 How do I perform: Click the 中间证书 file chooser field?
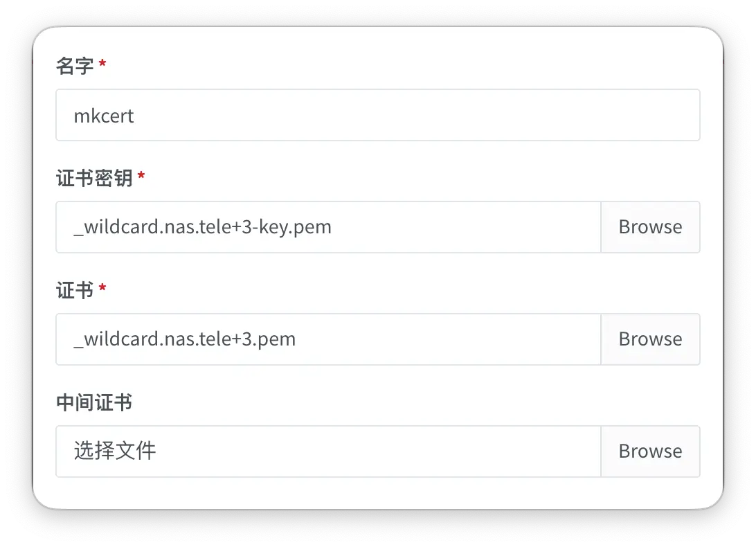point(327,451)
